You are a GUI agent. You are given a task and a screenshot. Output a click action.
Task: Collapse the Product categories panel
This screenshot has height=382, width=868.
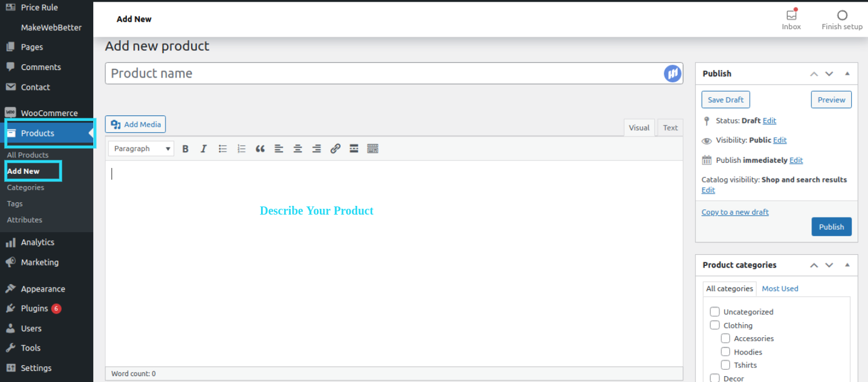(x=848, y=265)
